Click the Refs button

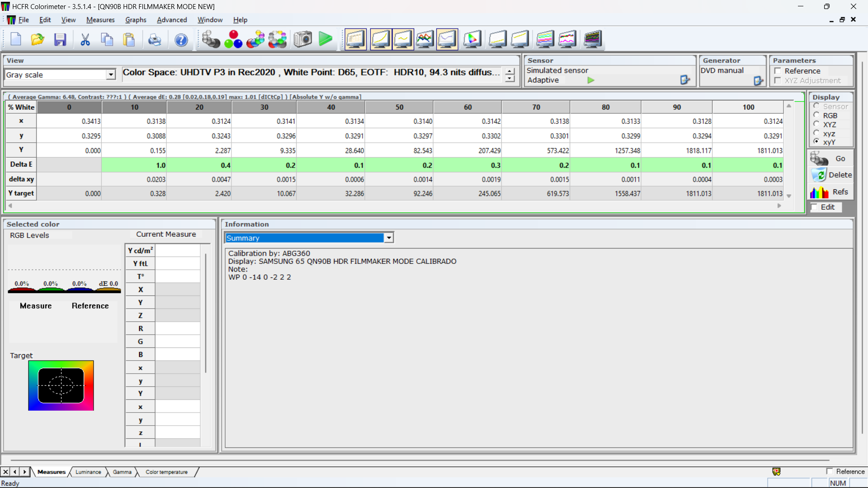pos(832,192)
